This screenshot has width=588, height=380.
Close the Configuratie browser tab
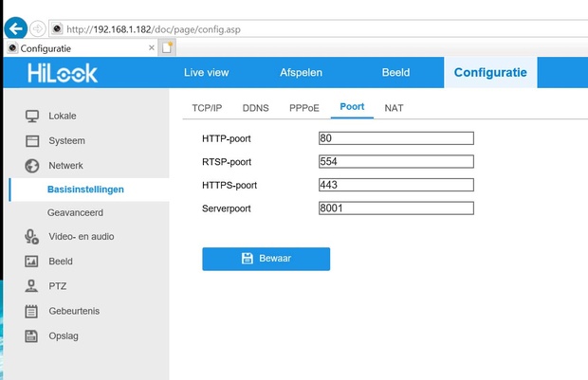coord(152,47)
